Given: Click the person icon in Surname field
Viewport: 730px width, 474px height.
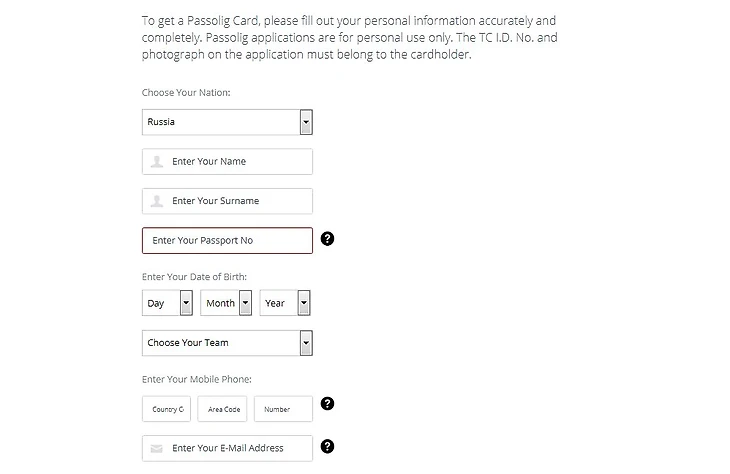Looking at the screenshot, I should tap(157, 201).
